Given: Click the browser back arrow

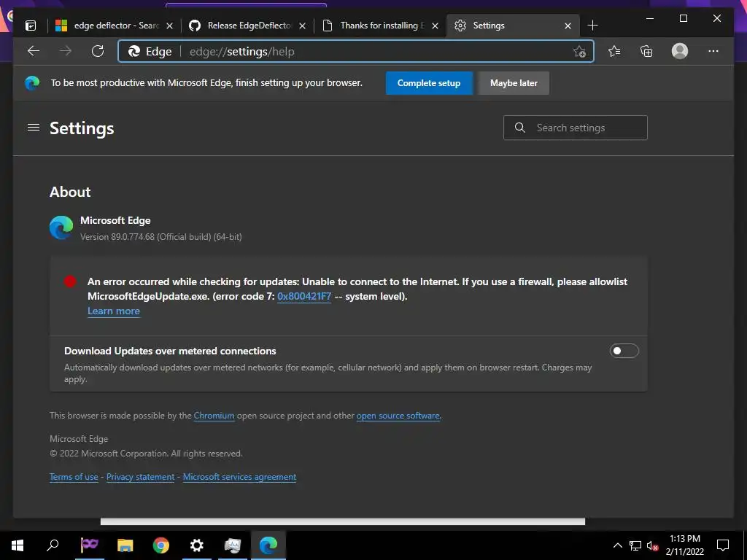Looking at the screenshot, I should click(34, 51).
